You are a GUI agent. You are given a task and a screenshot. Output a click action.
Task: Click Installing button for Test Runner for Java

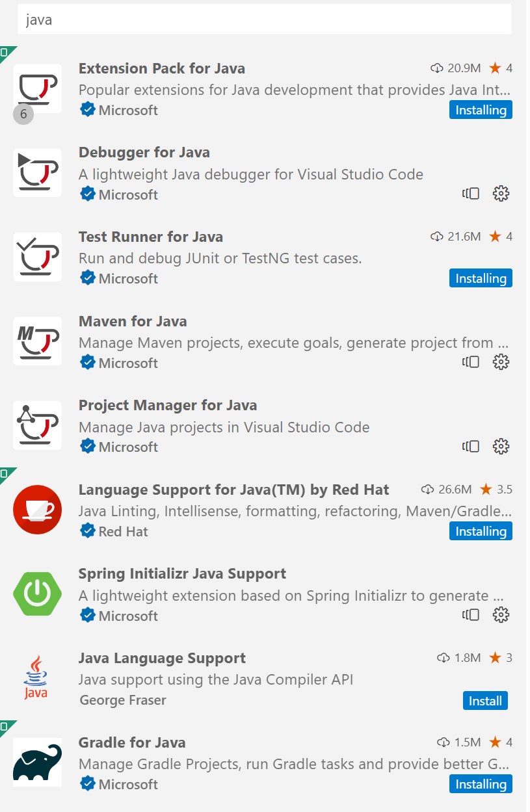481,278
